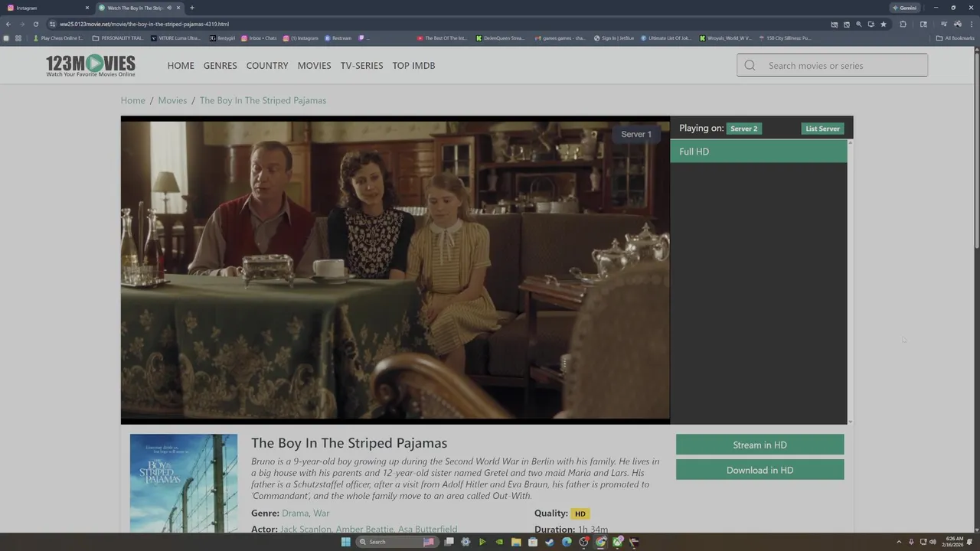Viewport: 980px width, 551px height.
Task: Click the movie poster thumbnail
Action: (x=184, y=484)
